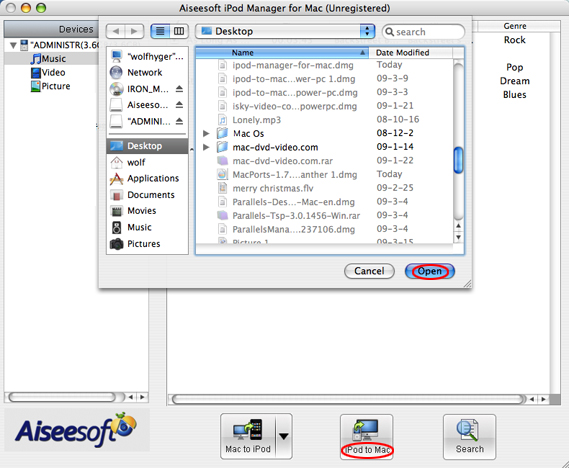Screen dimensions: 569x468
Task: Select Network in the sidebar
Action: coord(147,73)
